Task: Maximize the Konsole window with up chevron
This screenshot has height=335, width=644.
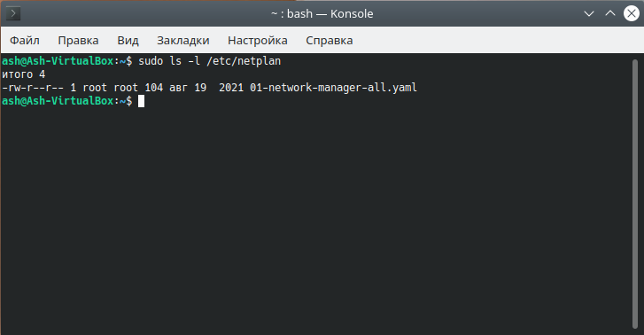Action: (x=610, y=13)
